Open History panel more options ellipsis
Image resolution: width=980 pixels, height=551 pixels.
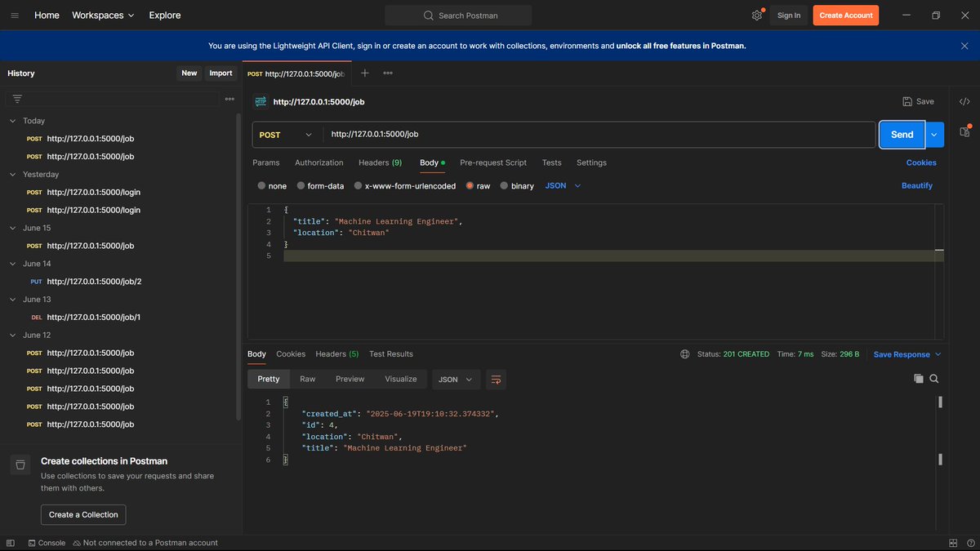pyautogui.click(x=229, y=98)
